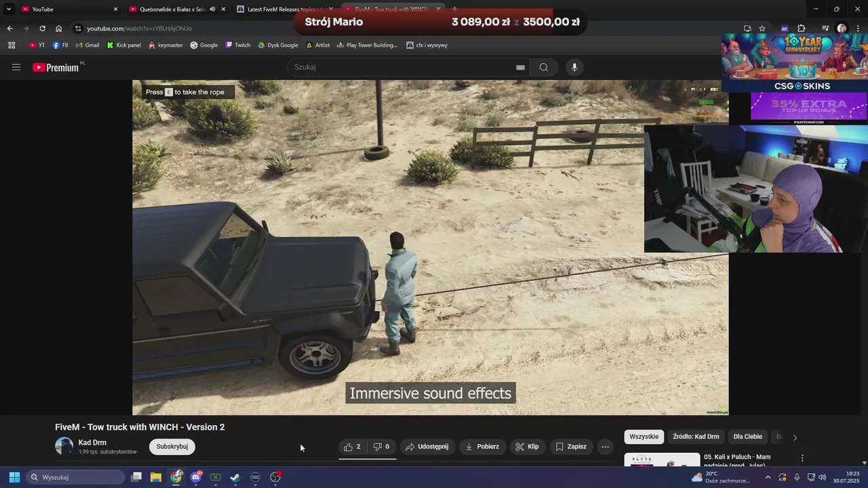Viewport: 868px width, 488px height.
Task: Open more actions three-dot menu
Action: pyautogui.click(x=606, y=447)
